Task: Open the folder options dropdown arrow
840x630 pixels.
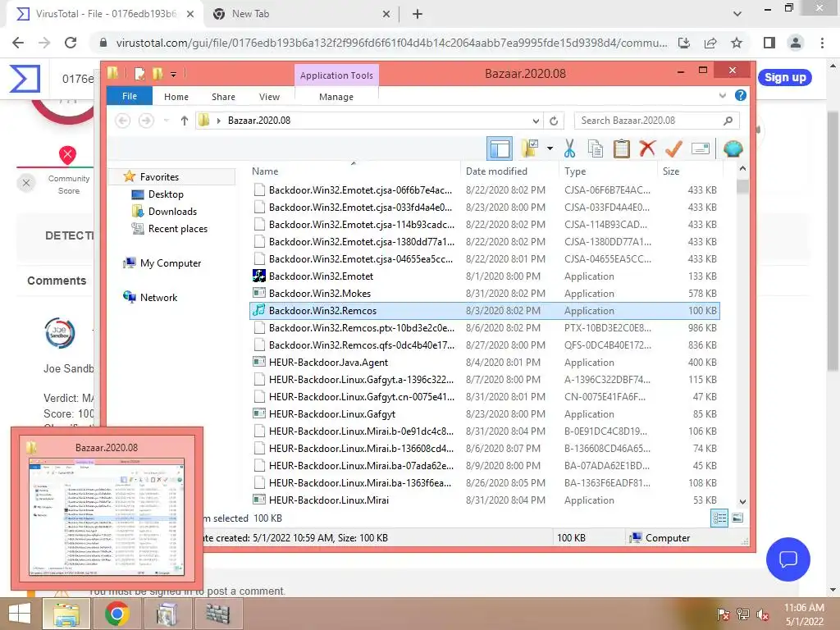Action: pyautogui.click(x=550, y=148)
